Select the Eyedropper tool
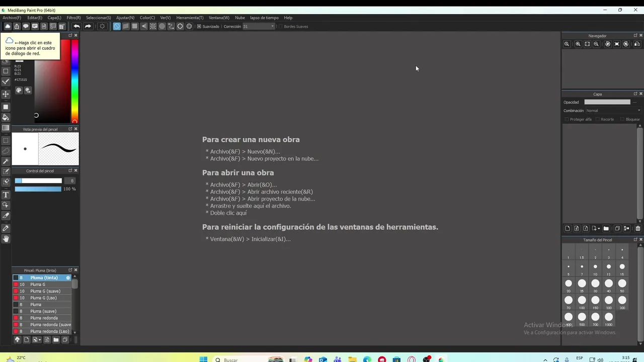 [6, 228]
